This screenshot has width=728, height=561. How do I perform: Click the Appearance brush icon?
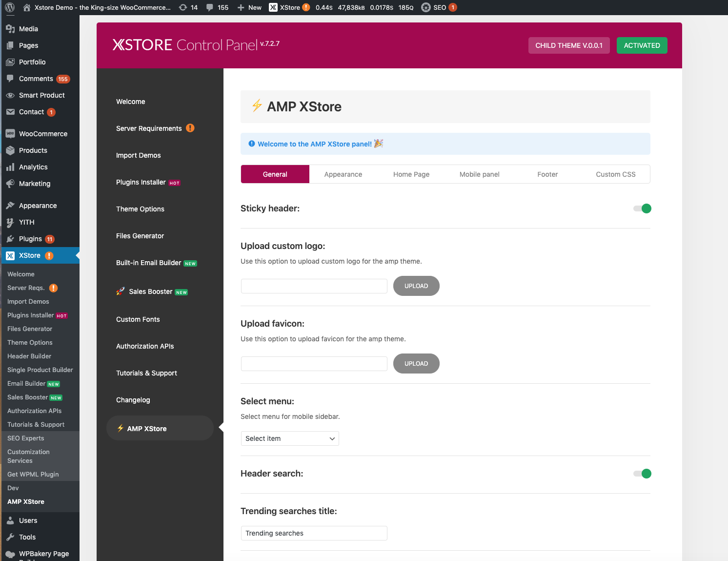pyautogui.click(x=10, y=206)
